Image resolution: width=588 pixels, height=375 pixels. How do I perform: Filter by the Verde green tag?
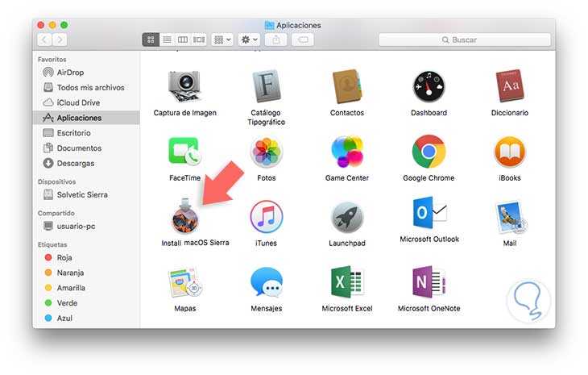[86, 302]
